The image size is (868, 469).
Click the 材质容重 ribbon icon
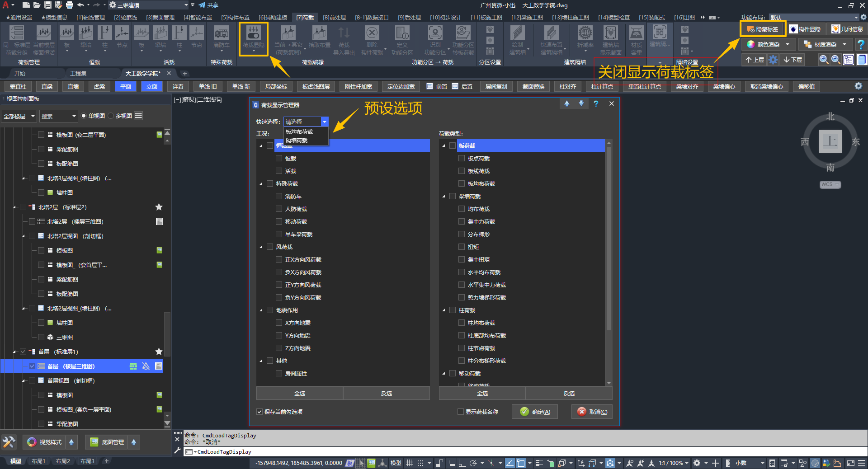[637, 40]
